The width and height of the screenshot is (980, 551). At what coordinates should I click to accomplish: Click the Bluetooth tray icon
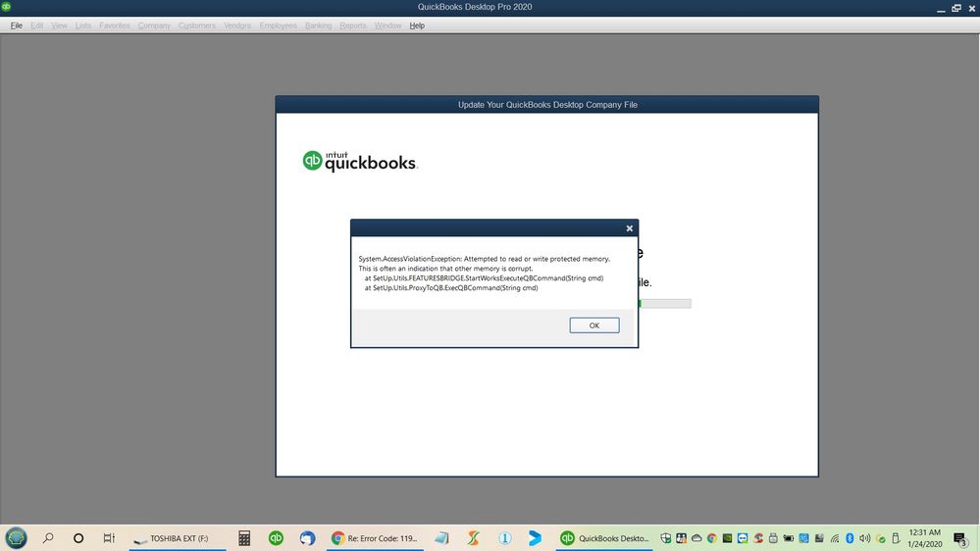(850, 538)
